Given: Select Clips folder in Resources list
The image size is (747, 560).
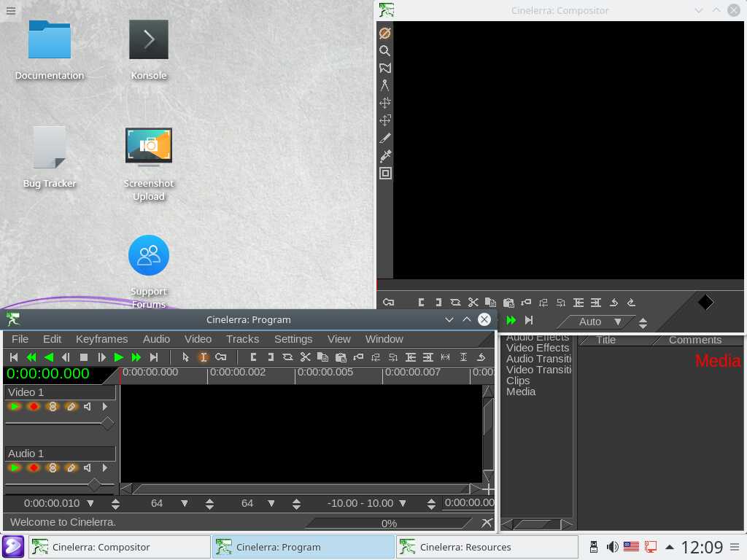Looking at the screenshot, I should 518,381.
